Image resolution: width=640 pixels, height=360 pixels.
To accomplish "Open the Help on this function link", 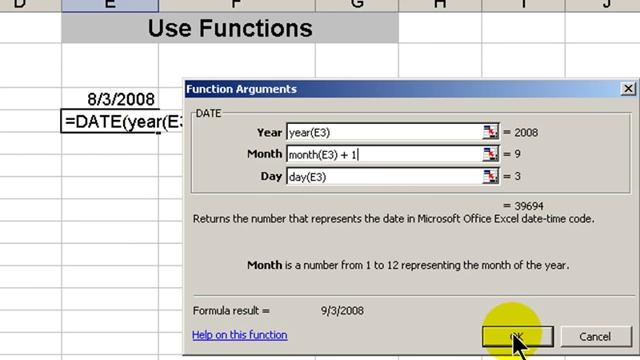I will 240,335.
